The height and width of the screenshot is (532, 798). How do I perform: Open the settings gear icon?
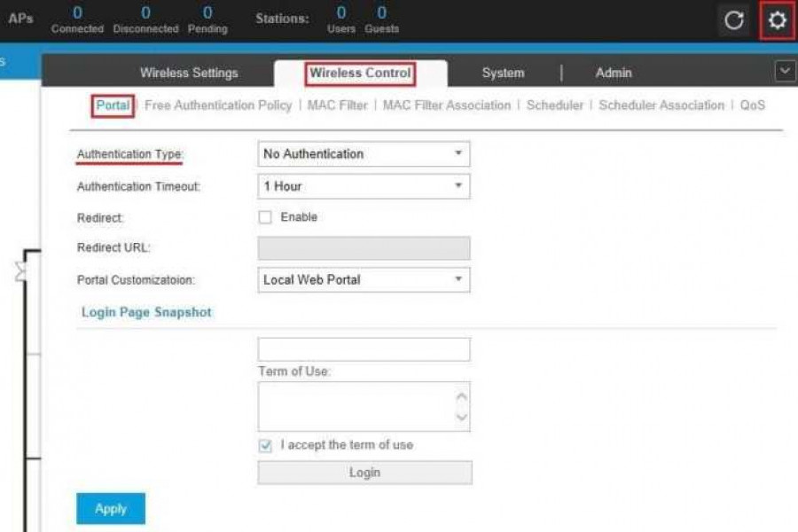[x=775, y=20]
